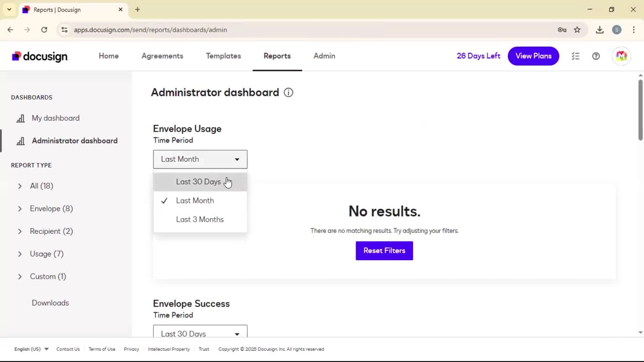Open the info icon beside Administrator dashboard
This screenshot has width=644, height=362.
[288, 93]
